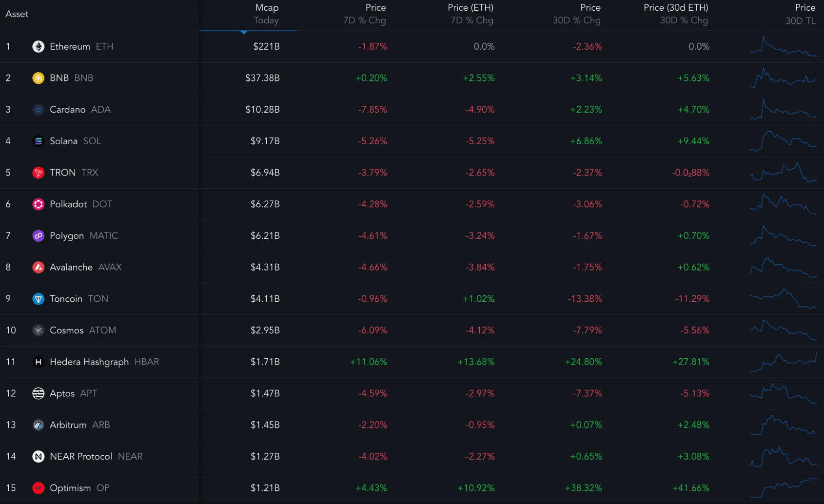Sort by Price 30D % Chg header
The height and width of the screenshot is (504, 824).
[x=577, y=14]
